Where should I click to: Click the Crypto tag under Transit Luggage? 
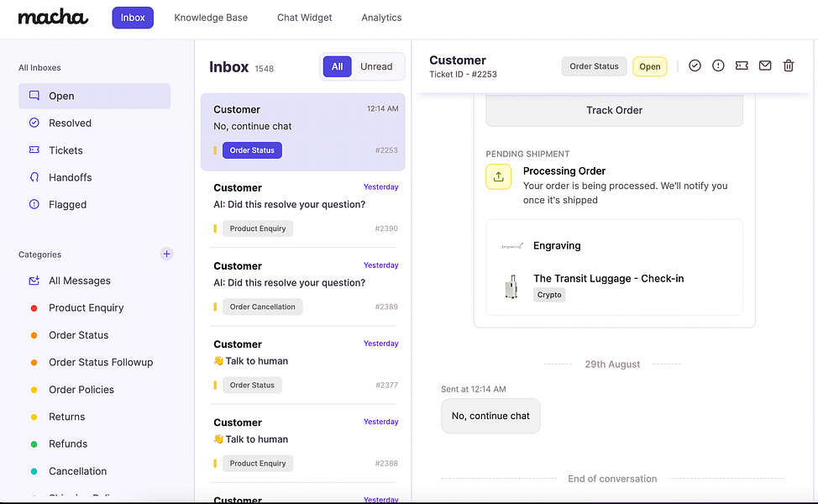click(548, 295)
